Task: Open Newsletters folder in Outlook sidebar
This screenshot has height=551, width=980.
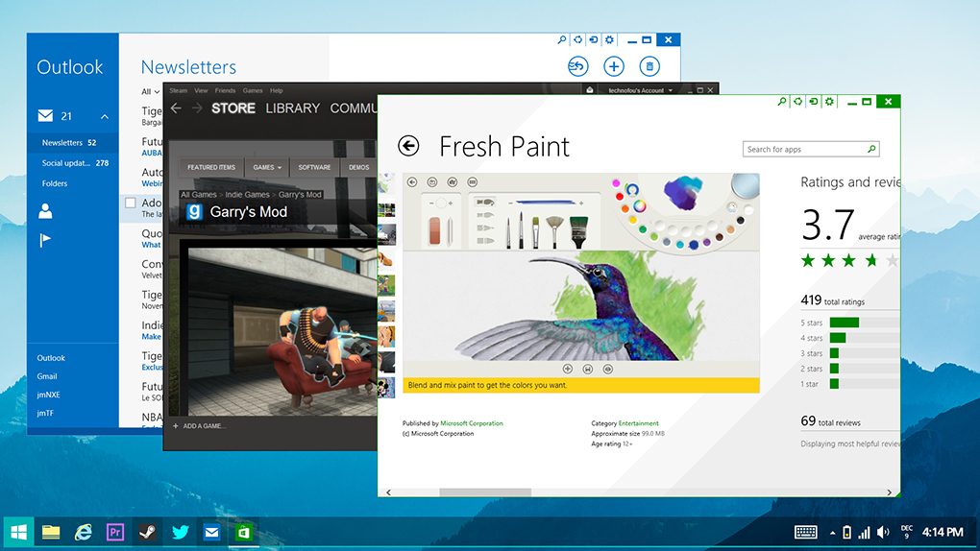Action: tap(72, 142)
